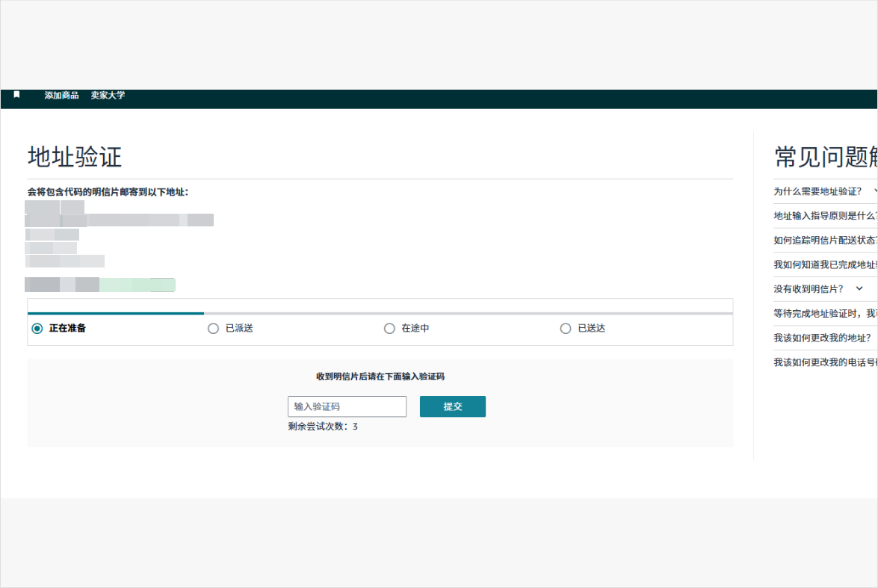This screenshot has width=878, height=588.
Task: Click the 剩余尝试次数 text
Action: click(x=323, y=427)
